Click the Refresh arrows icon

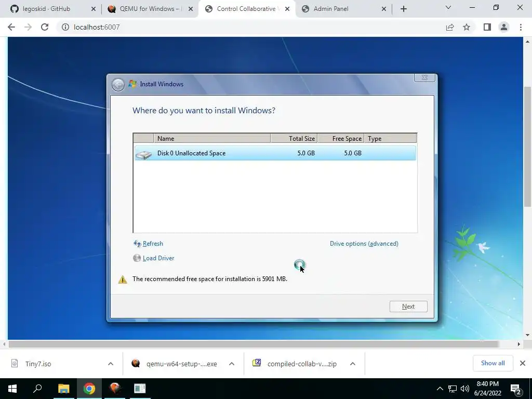tap(137, 244)
